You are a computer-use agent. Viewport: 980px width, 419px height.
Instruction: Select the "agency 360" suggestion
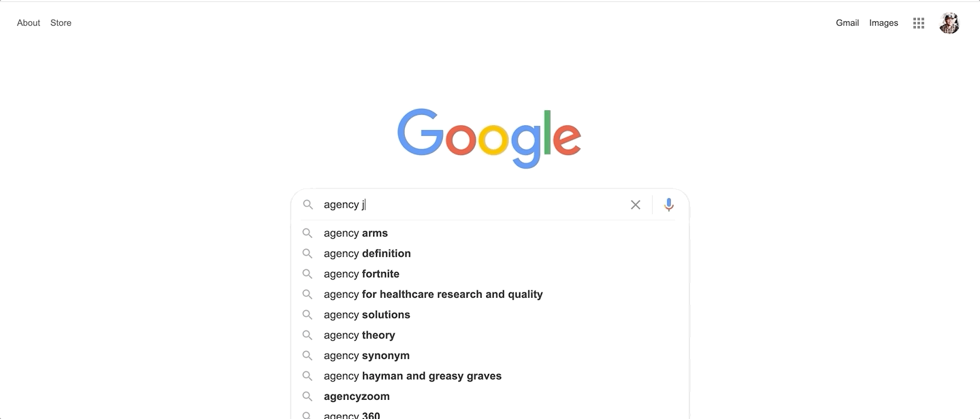click(x=352, y=415)
